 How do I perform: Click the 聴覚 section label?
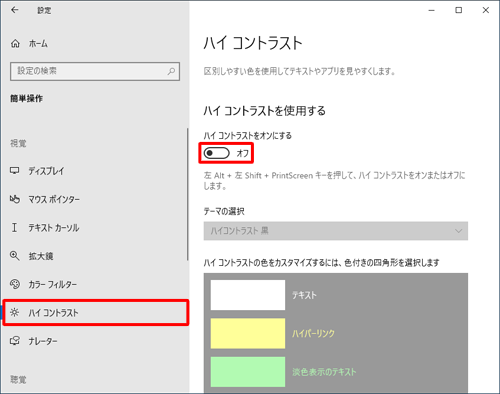click(x=18, y=379)
